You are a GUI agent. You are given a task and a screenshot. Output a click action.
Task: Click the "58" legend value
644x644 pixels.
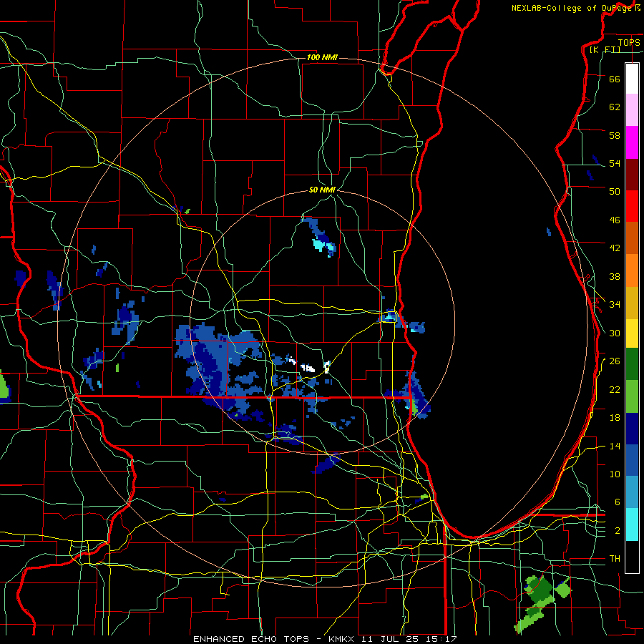click(615, 135)
